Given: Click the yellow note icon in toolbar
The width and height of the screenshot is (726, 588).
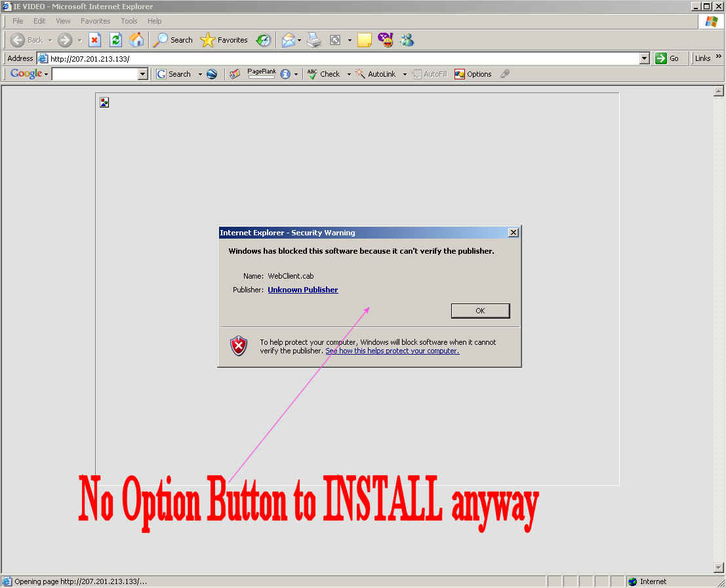Looking at the screenshot, I should pyautogui.click(x=365, y=40).
